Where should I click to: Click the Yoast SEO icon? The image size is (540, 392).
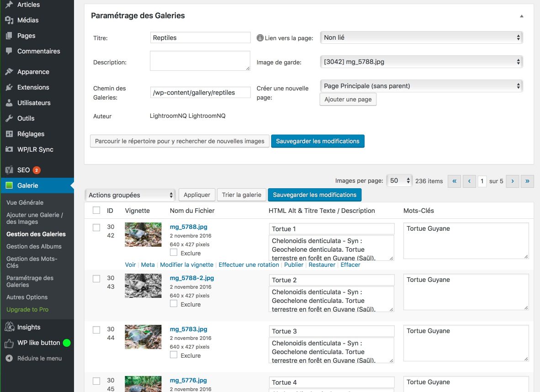(9, 170)
